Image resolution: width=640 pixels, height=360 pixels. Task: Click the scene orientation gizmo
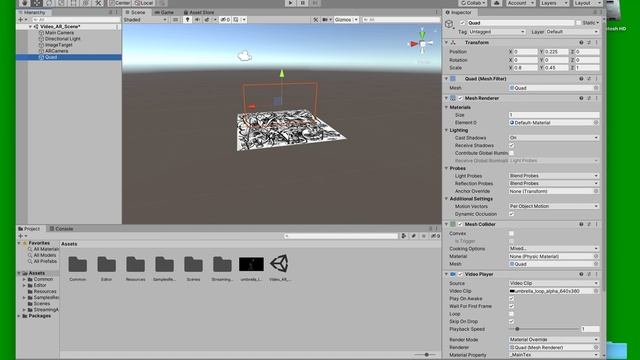(x=422, y=43)
